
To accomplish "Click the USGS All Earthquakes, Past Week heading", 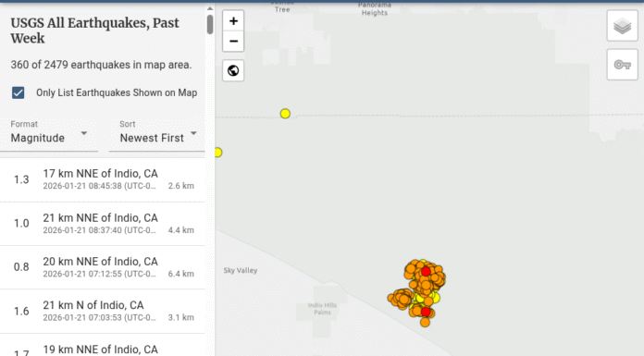I will (x=95, y=31).
